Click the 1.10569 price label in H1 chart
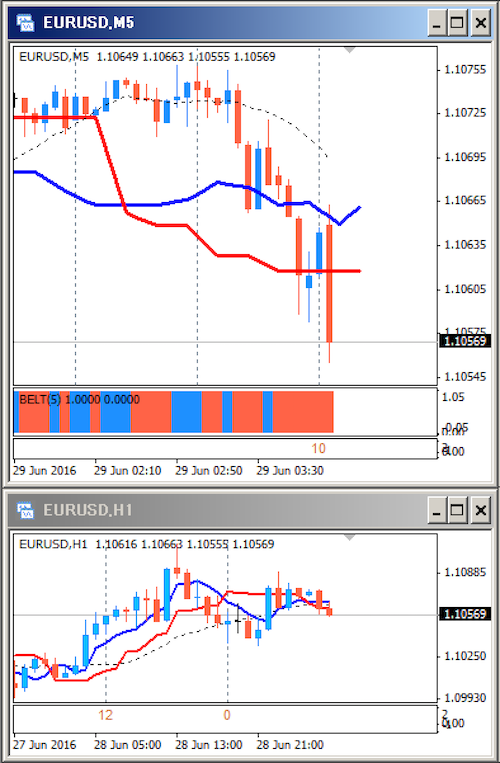 click(x=465, y=614)
